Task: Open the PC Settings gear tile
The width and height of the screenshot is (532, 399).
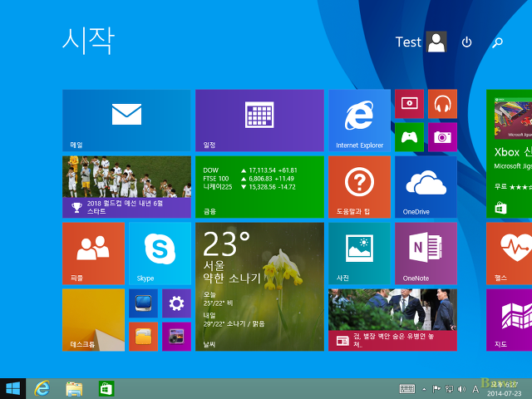Action: tap(176, 303)
